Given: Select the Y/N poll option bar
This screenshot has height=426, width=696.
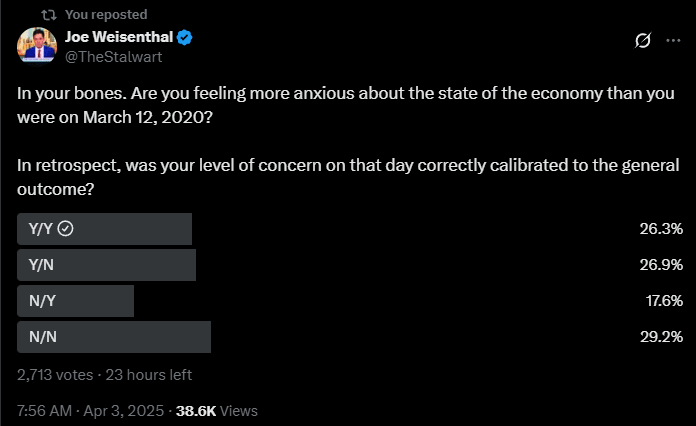Looking at the screenshot, I should tap(107, 265).
